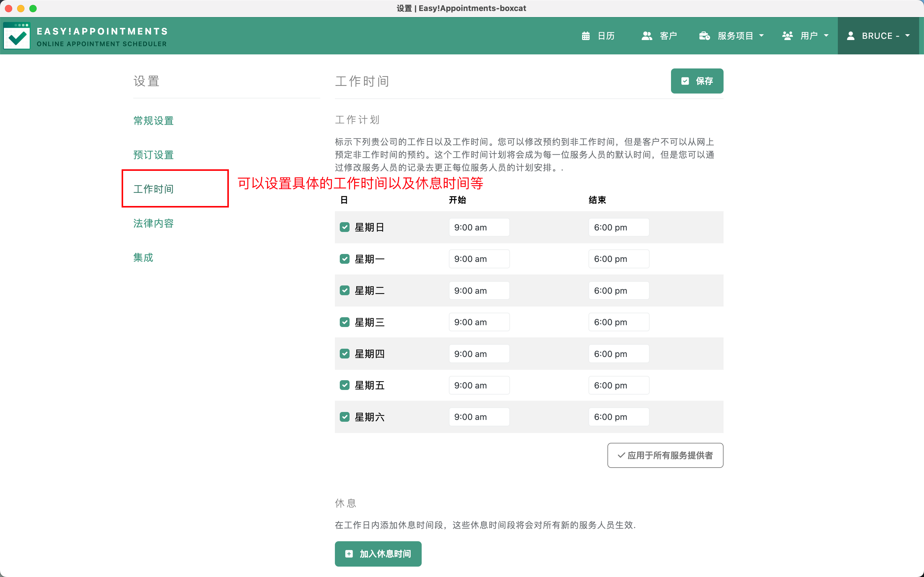This screenshot has height=577, width=924.
Task: Save the working plan with 保存
Action: (697, 81)
